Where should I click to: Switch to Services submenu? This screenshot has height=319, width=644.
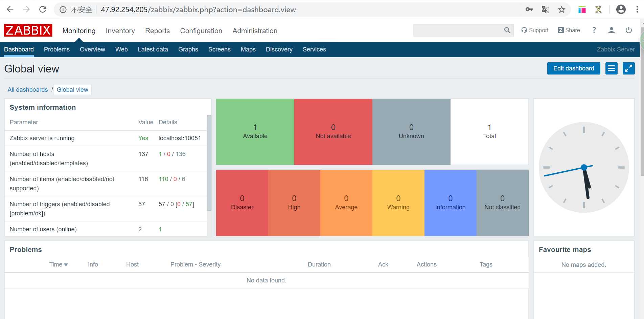pyautogui.click(x=314, y=49)
